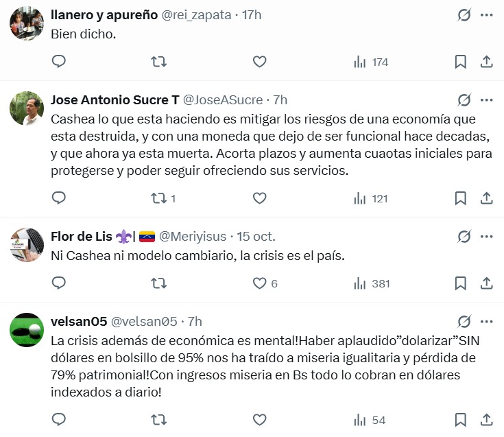Reply to rei_zapata's "Bien dicho" tweet
504x437 pixels.
[x=59, y=62]
